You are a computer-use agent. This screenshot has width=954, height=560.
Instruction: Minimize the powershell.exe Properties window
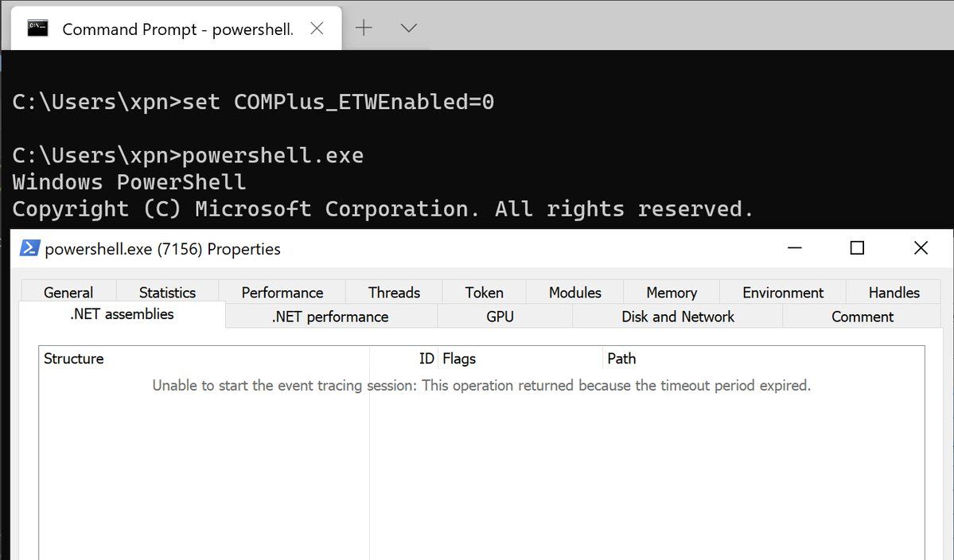pyautogui.click(x=794, y=248)
